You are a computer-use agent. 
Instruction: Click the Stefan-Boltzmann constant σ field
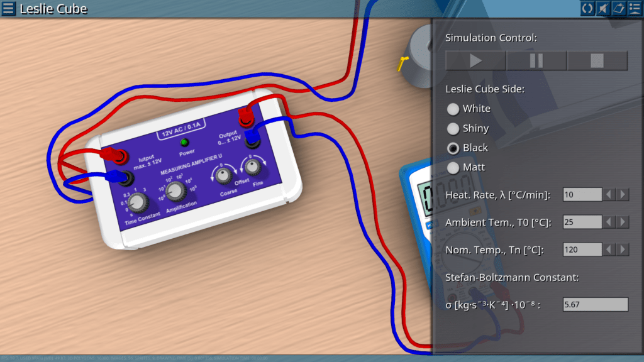coord(595,305)
